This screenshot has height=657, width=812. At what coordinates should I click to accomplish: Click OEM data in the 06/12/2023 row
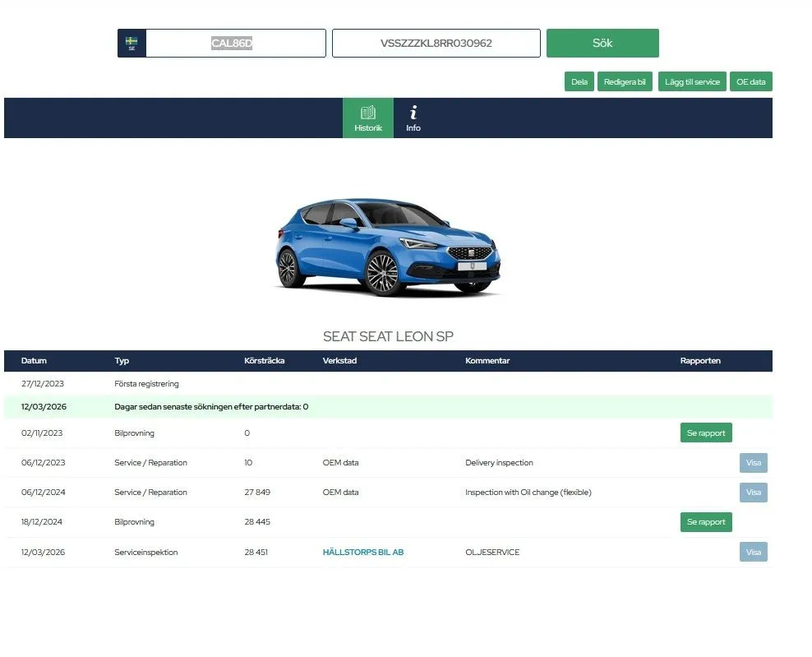click(x=341, y=463)
